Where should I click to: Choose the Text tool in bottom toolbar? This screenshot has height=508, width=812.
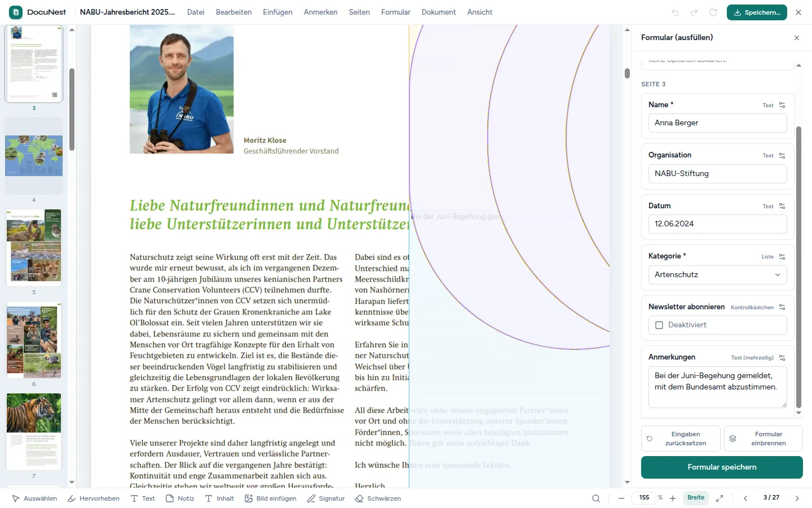(143, 498)
